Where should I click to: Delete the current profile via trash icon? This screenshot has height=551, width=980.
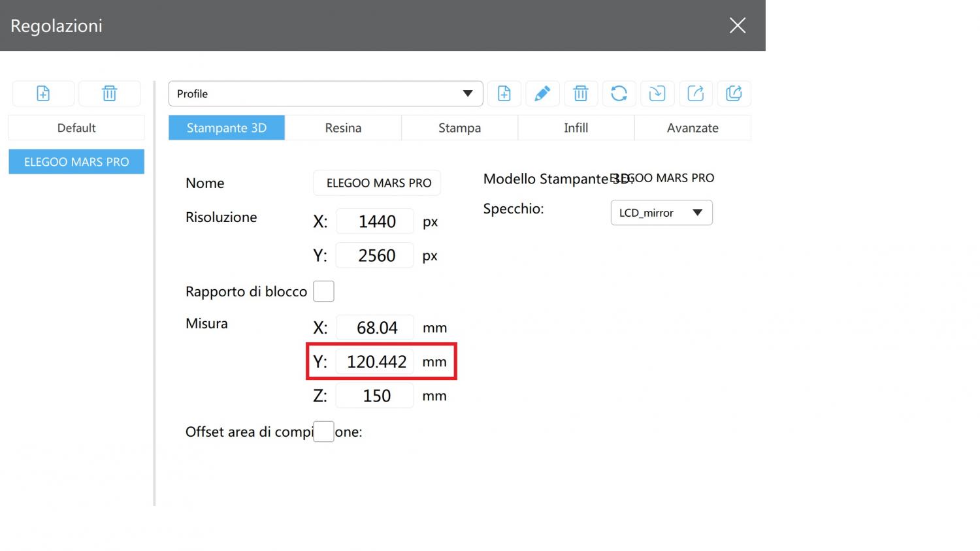581,93
